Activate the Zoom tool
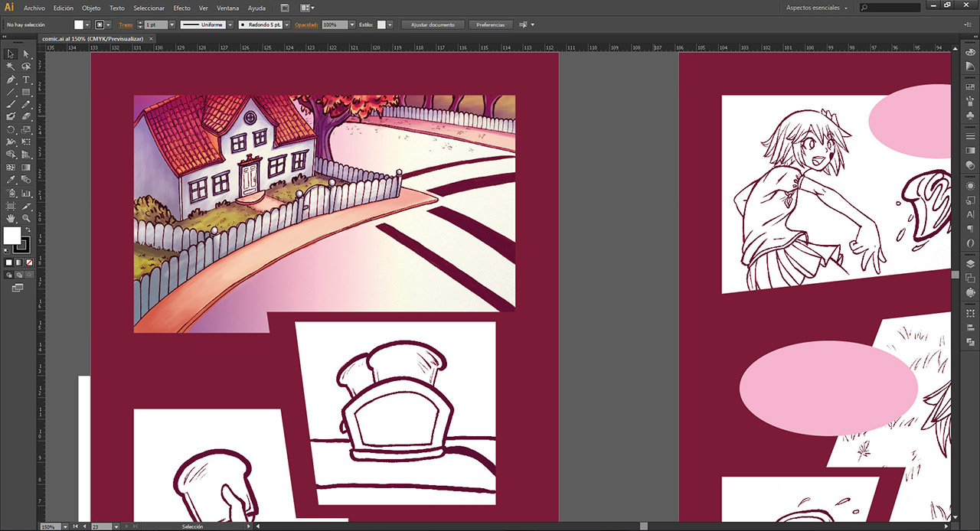Image resolution: width=980 pixels, height=531 pixels. [x=26, y=218]
